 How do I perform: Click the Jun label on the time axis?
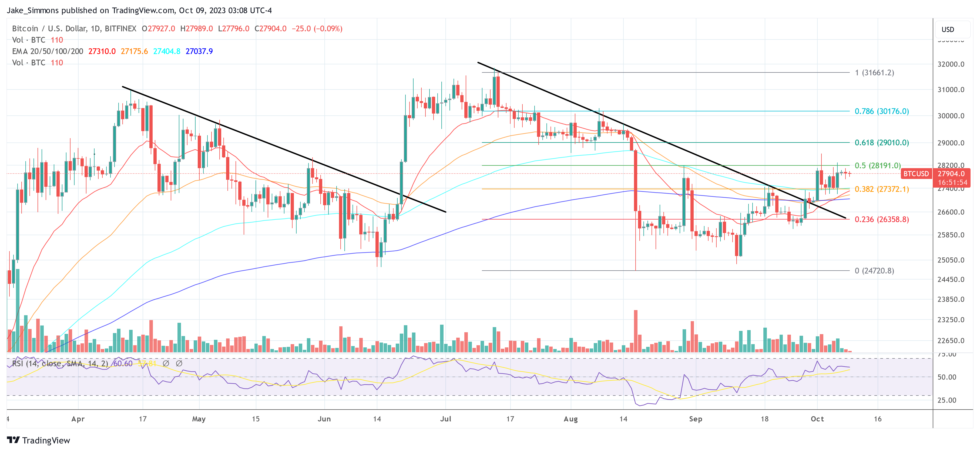[324, 419]
